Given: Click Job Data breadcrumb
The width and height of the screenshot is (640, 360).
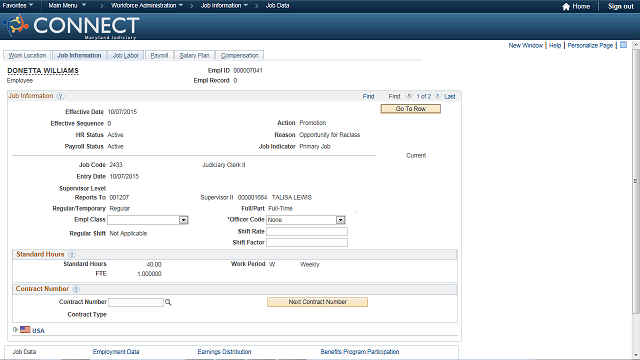Looking at the screenshot, I should (278, 5).
